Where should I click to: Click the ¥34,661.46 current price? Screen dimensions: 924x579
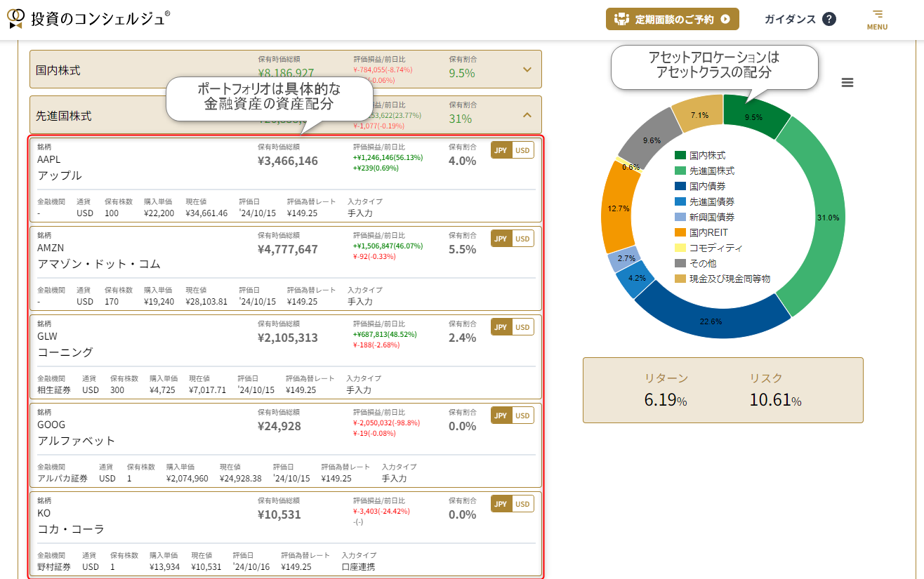coord(206,213)
